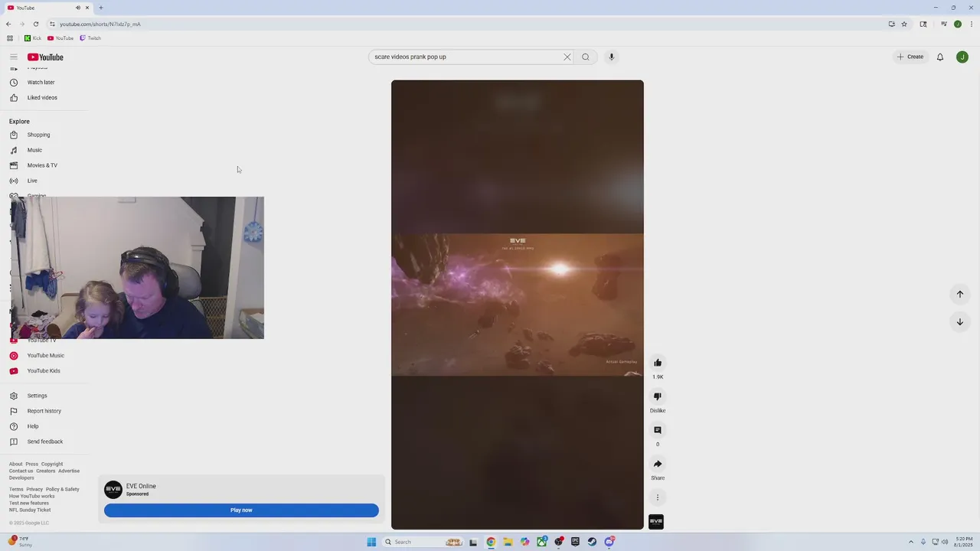Follow the How YouTube works footer link
980x551 pixels.
[x=32, y=497]
